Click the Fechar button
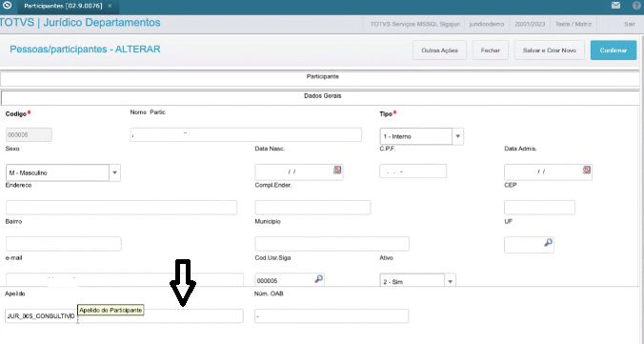 (x=491, y=51)
